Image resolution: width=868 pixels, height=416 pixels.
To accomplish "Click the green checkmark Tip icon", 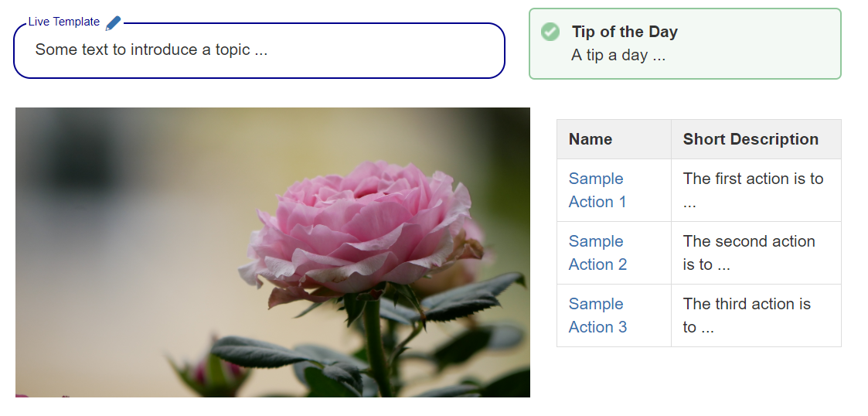I will point(550,32).
